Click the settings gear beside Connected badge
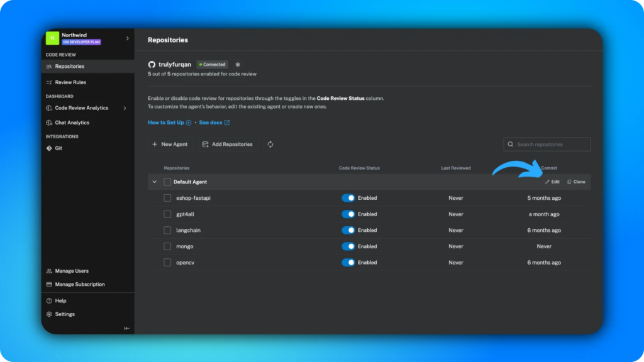 (x=238, y=65)
